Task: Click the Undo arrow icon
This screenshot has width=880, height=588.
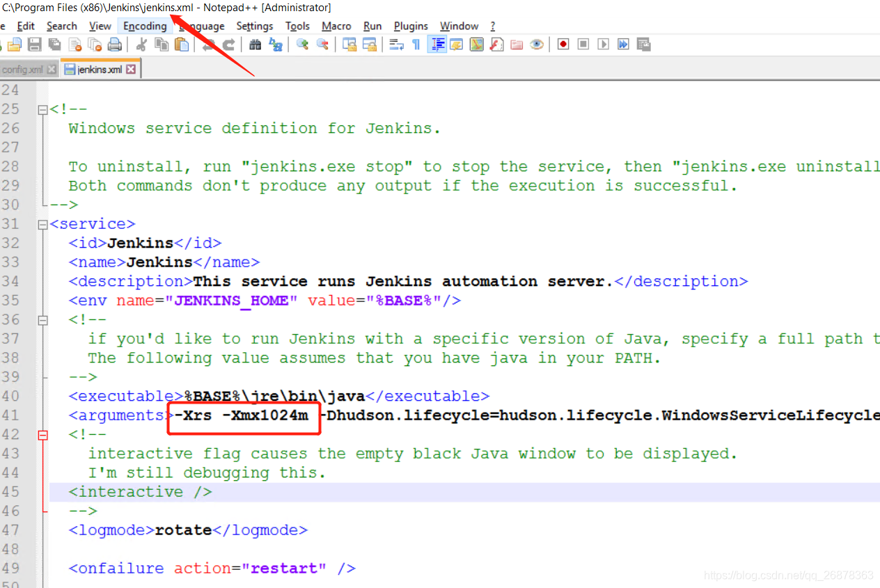Action: tap(208, 45)
